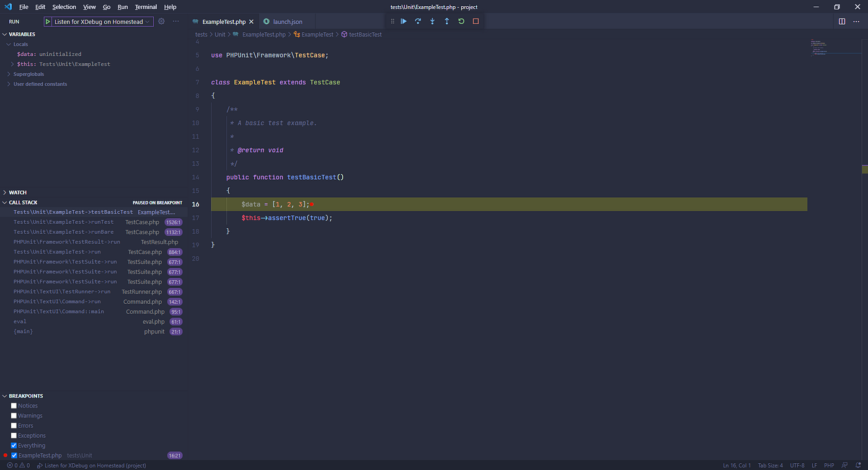868x470 pixels.
Task: Click Continue in the debug toolbar
Action: (x=404, y=21)
